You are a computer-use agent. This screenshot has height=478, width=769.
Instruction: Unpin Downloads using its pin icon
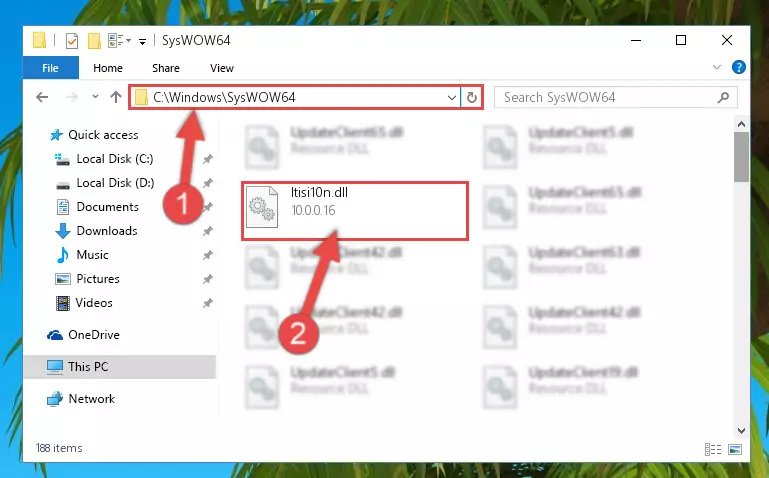coord(208,231)
